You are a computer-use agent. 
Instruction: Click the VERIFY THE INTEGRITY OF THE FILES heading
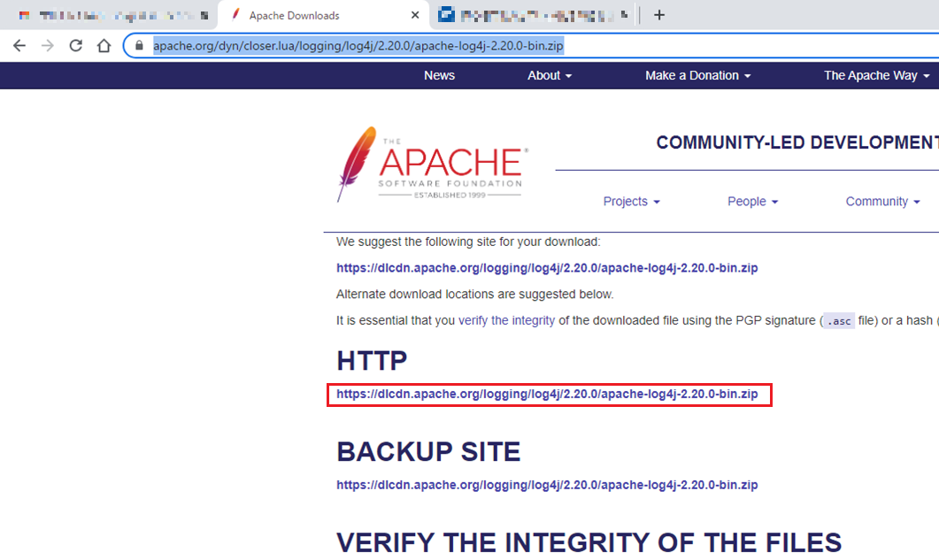coord(589,542)
